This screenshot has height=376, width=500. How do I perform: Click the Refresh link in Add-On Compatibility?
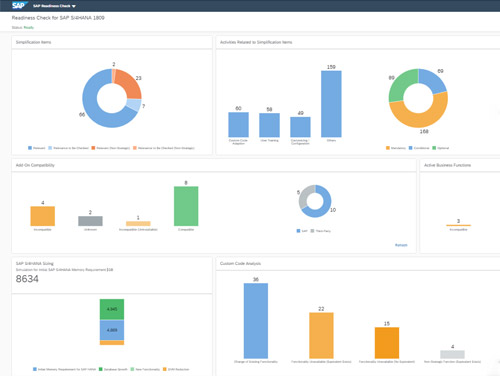(401, 245)
